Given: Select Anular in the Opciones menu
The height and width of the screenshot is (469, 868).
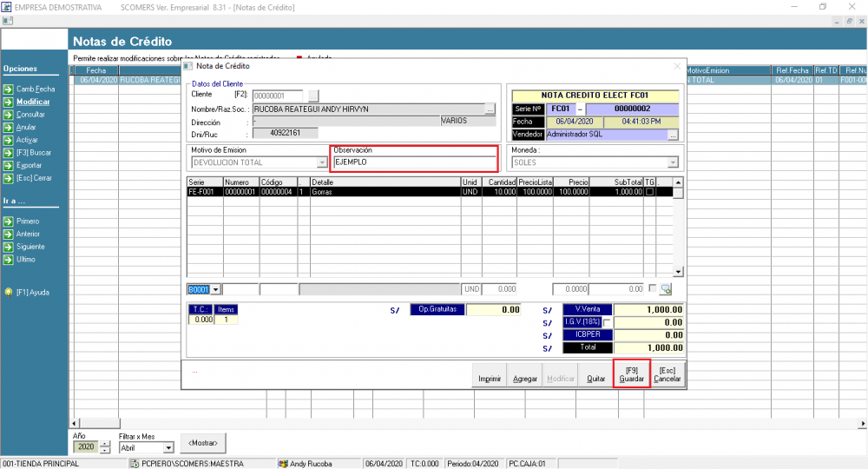Looking at the screenshot, I should point(26,128).
